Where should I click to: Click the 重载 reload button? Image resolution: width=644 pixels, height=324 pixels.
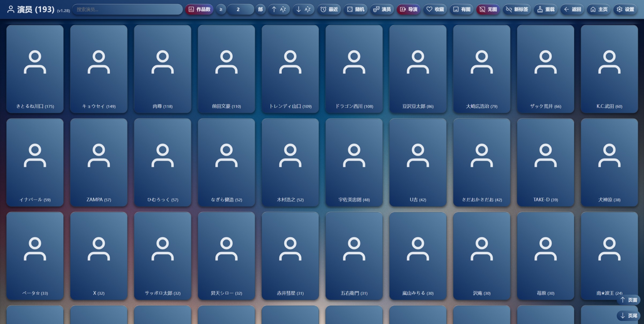coord(546,9)
